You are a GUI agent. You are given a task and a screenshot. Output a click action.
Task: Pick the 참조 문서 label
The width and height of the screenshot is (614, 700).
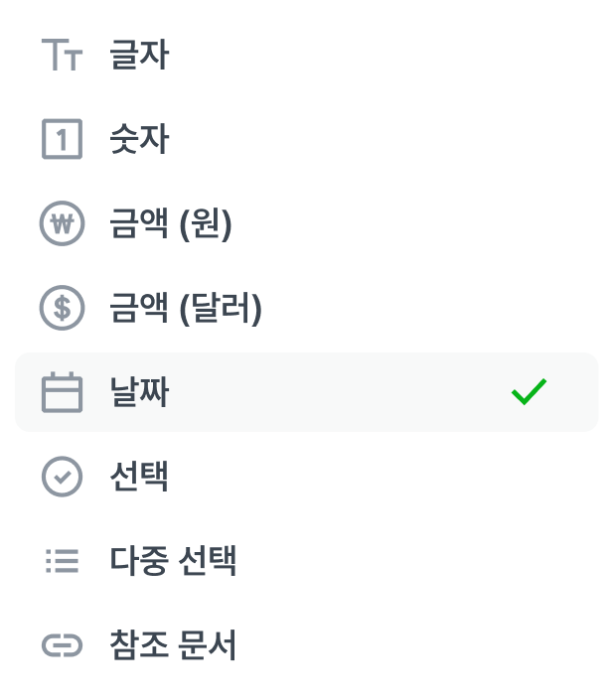pyautogui.click(x=173, y=646)
